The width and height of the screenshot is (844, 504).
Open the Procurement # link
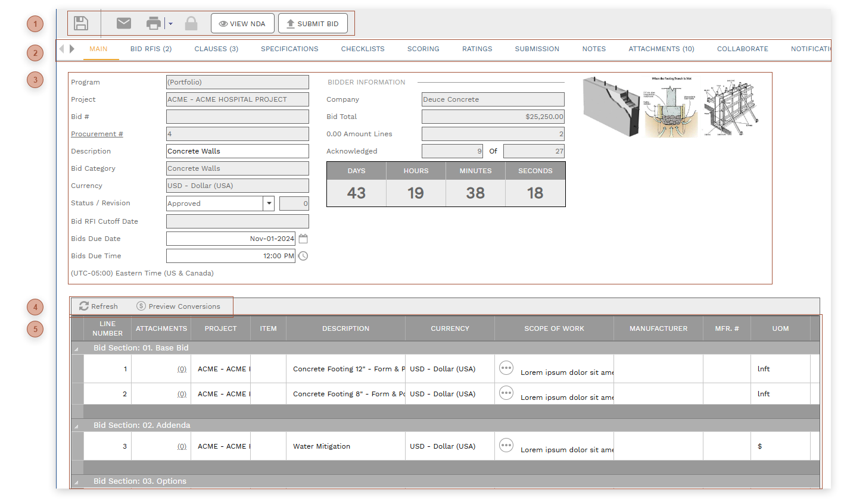point(96,133)
